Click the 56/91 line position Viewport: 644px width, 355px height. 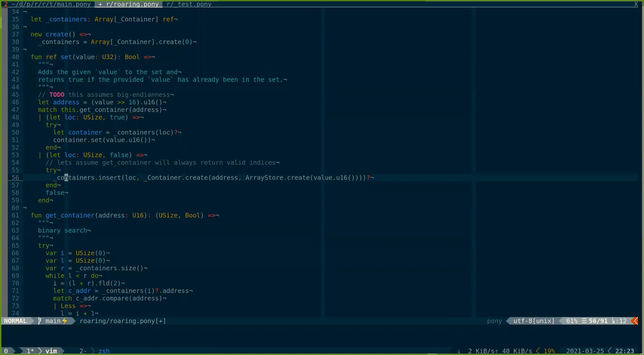598,321
